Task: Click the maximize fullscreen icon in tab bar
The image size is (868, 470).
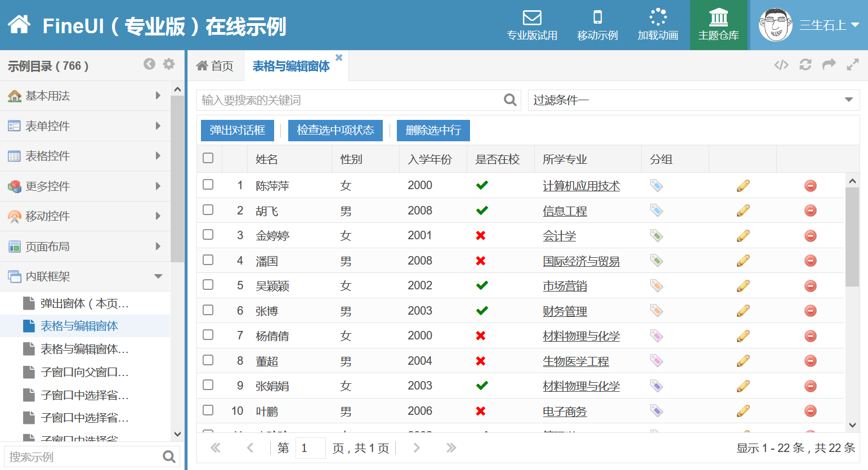Action: click(853, 65)
